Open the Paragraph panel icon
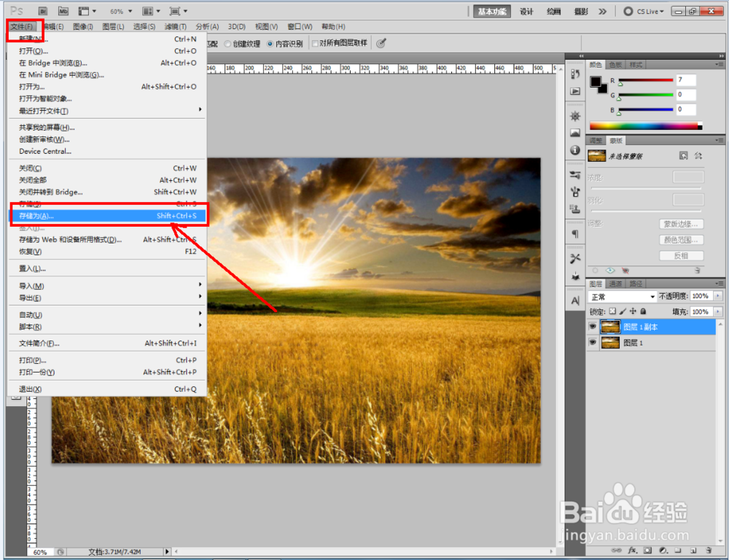Screen dimensions: 729x560 (x=575, y=233)
